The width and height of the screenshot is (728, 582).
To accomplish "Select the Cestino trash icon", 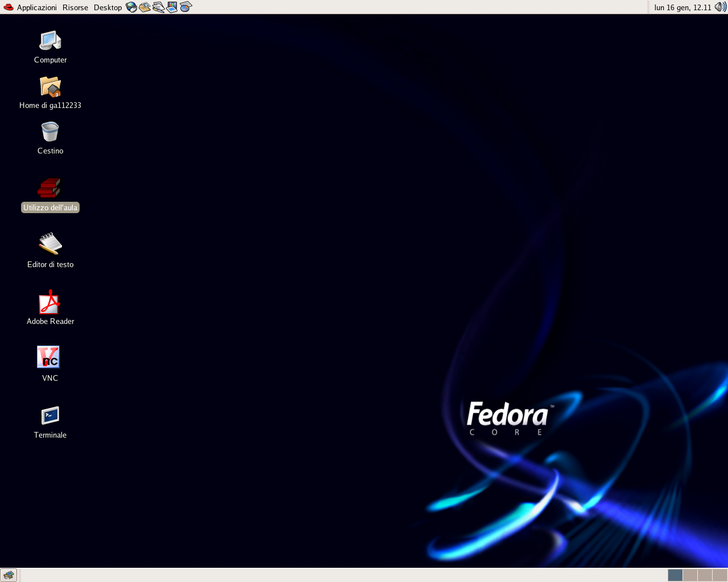I will click(50, 132).
